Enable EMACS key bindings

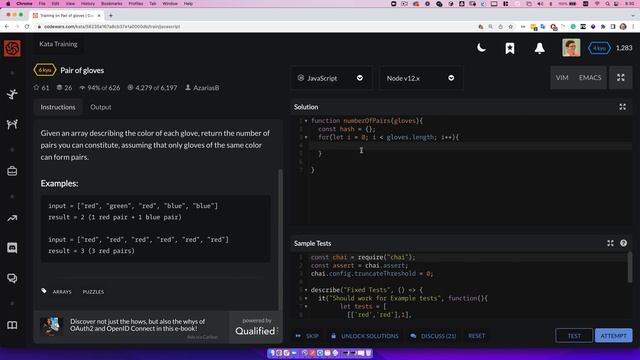point(590,78)
